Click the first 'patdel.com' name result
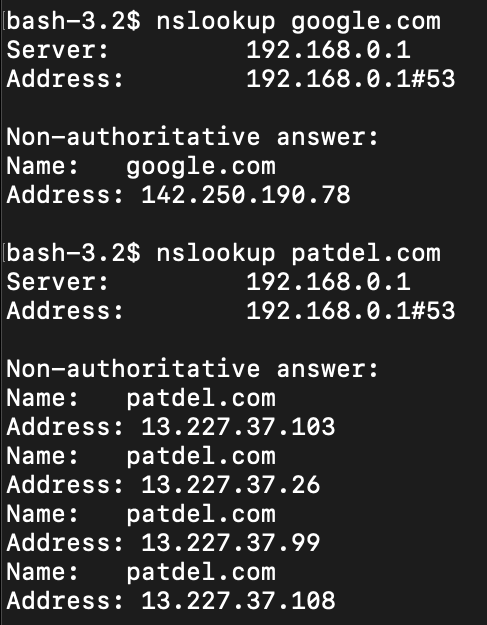This screenshot has height=625, width=487. point(201,399)
